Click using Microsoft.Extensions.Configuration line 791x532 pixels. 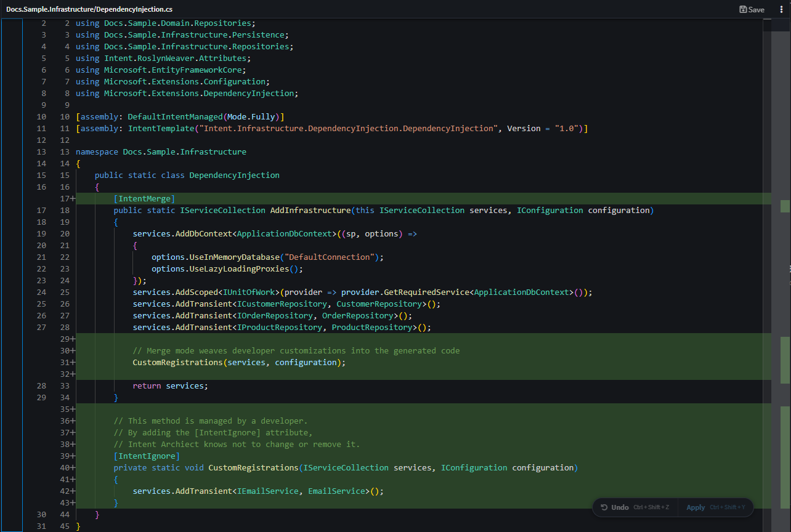pos(172,81)
